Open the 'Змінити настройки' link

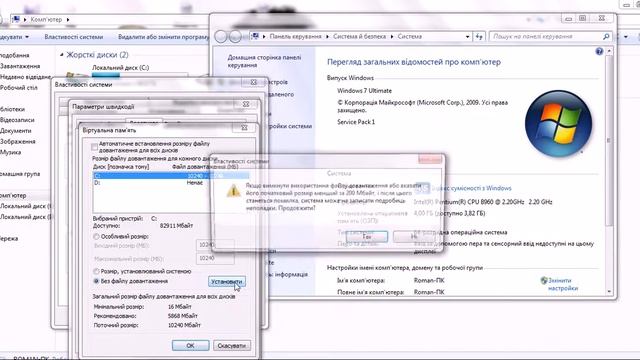[x=563, y=284]
